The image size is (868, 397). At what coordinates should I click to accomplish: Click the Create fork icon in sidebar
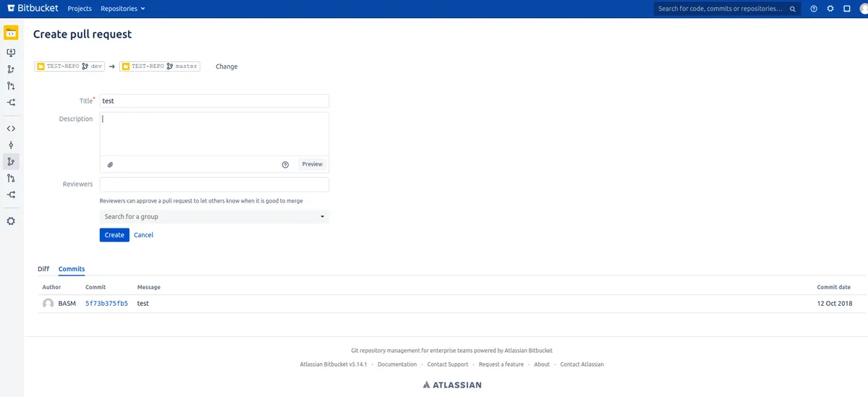(11, 103)
